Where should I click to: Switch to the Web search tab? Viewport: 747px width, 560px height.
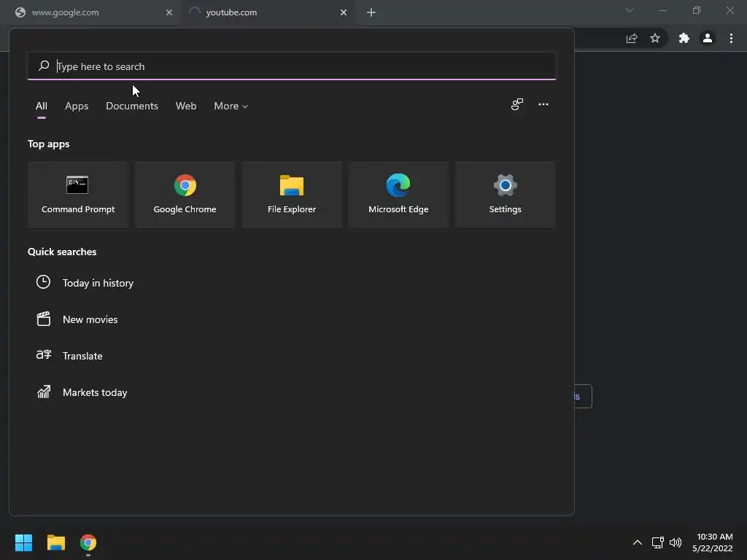point(186,106)
